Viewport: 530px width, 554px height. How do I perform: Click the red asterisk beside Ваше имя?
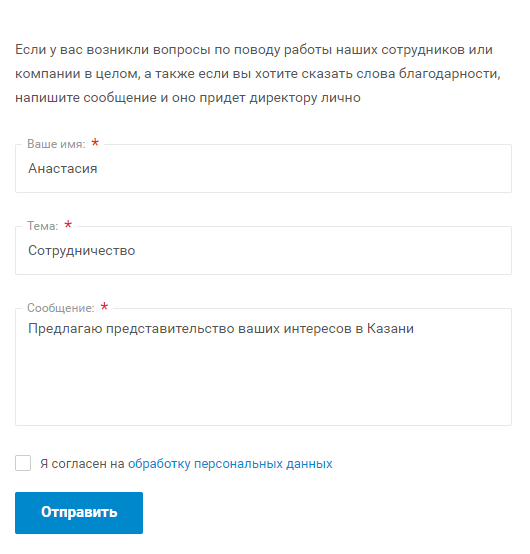coord(95,143)
